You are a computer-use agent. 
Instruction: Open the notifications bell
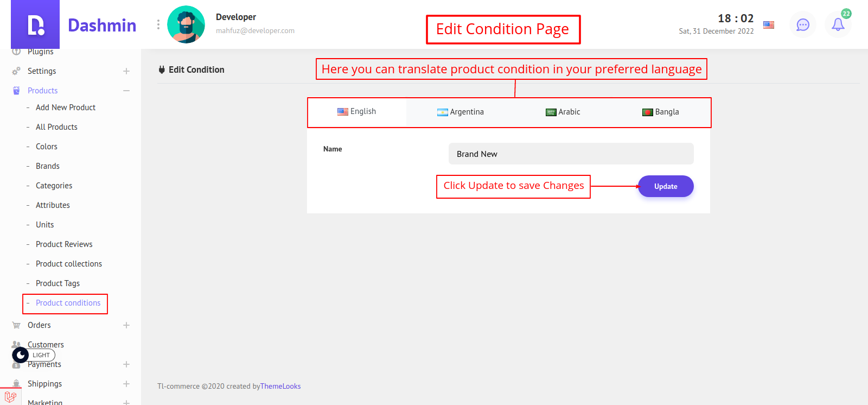click(x=838, y=25)
